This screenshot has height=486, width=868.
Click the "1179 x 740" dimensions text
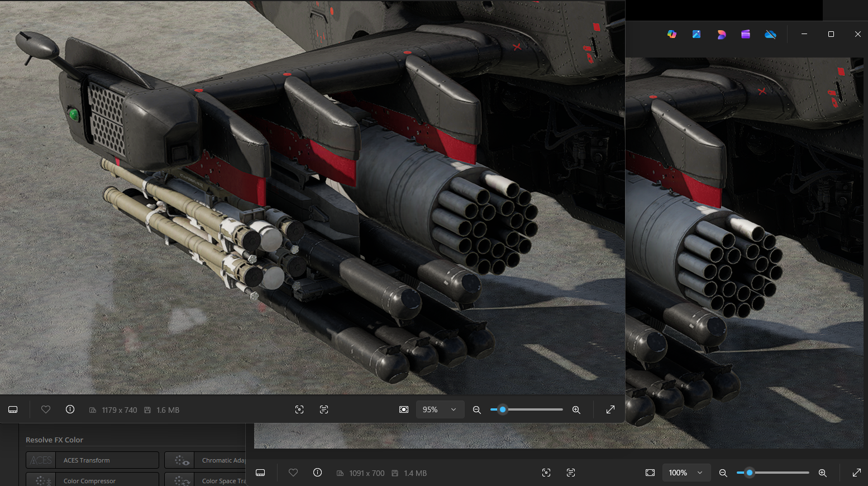click(120, 410)
